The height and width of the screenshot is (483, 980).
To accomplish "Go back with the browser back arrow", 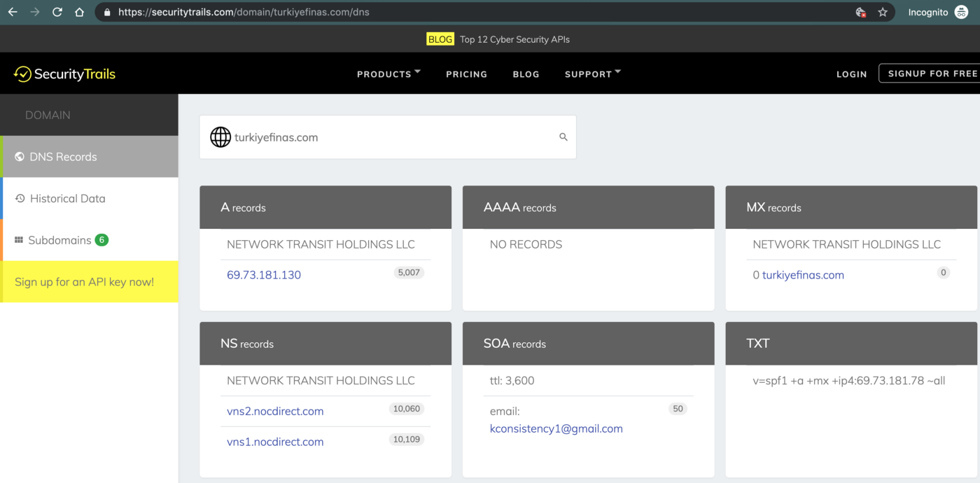I will click(13, 12).
